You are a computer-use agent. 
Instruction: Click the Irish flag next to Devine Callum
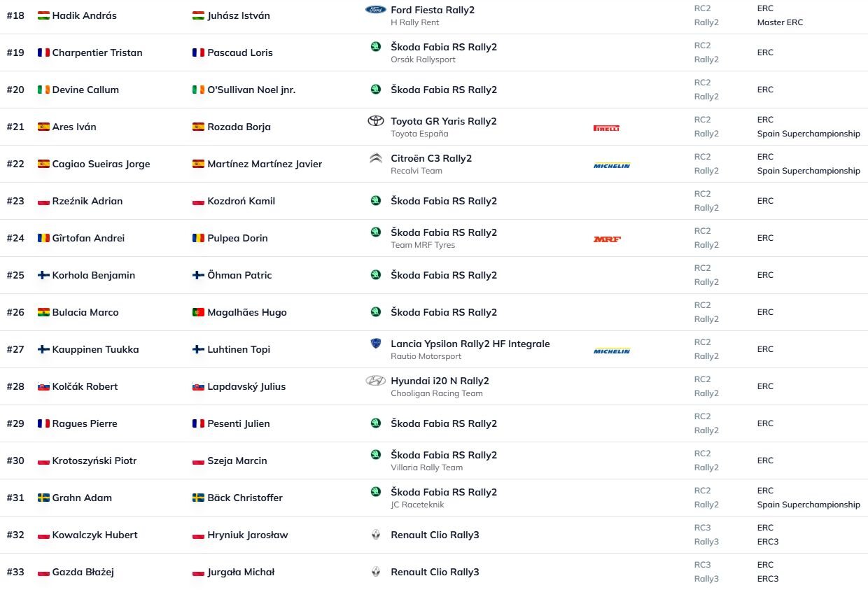43,90
